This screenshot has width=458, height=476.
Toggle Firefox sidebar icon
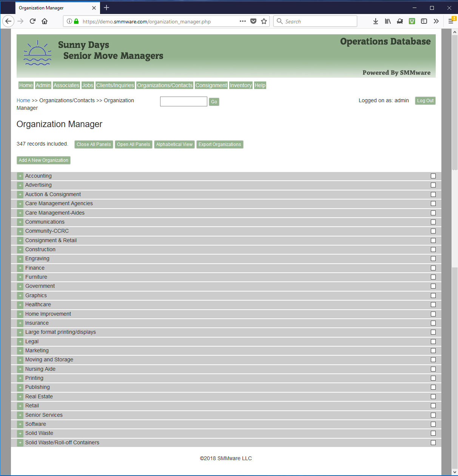pyautogui.click(x=424, y=21)
